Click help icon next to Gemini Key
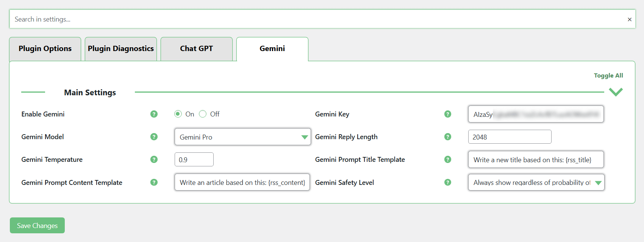 [448, 114]
